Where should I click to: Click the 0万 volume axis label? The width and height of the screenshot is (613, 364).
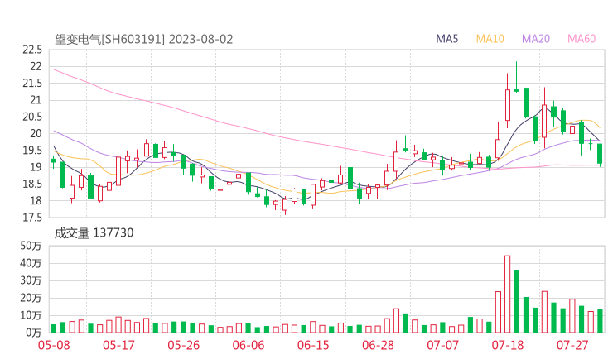(x=34, y=333)
